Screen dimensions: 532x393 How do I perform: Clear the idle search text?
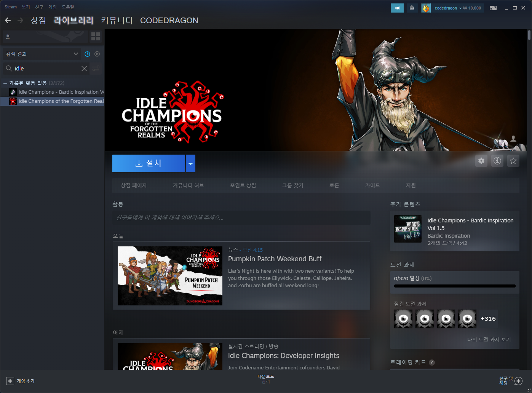pos(84,69)
